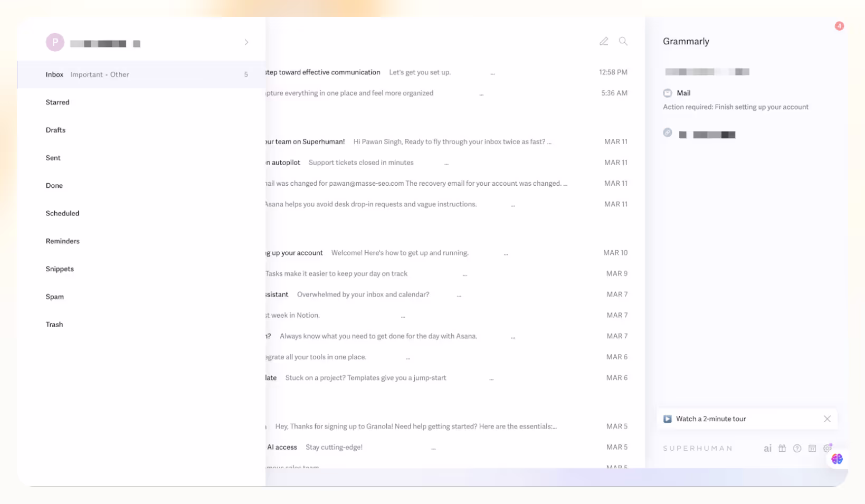Viewport: 865px width, 504px height.
Task: Go to the Scheduled folder
Action: point(62,213)
